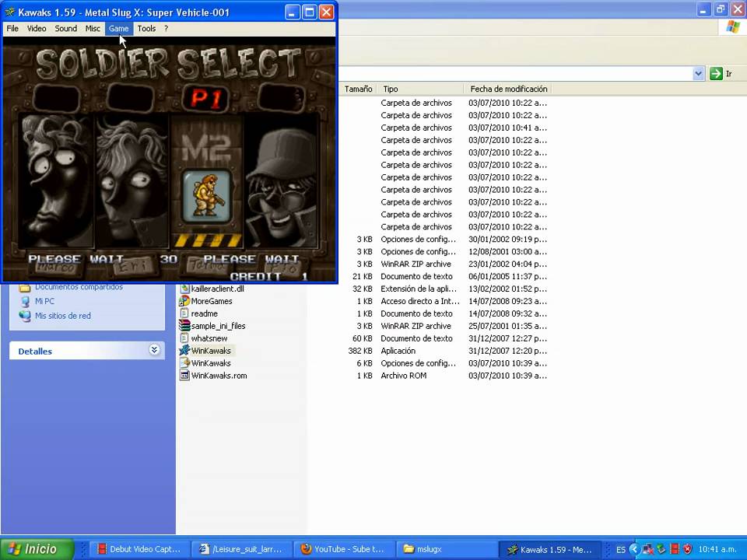Screen dimensions: 747x560
Task: Switch to Debut Video Capture taskbar item
Action: click(139, 549)
